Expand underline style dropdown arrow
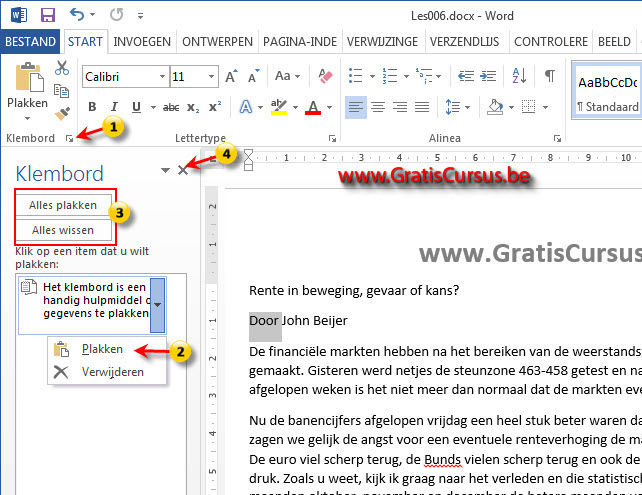The height and width of the screenshot is (495, 642). (x=153, y=108)
